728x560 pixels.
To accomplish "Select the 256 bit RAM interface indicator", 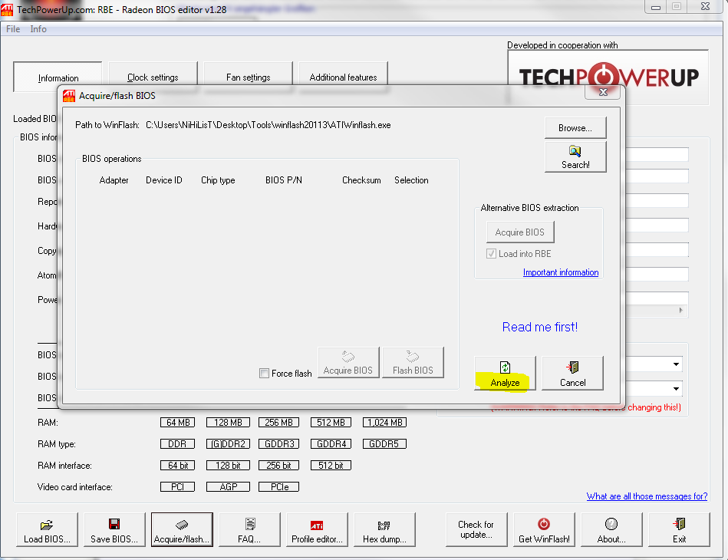I will point(278,466).
